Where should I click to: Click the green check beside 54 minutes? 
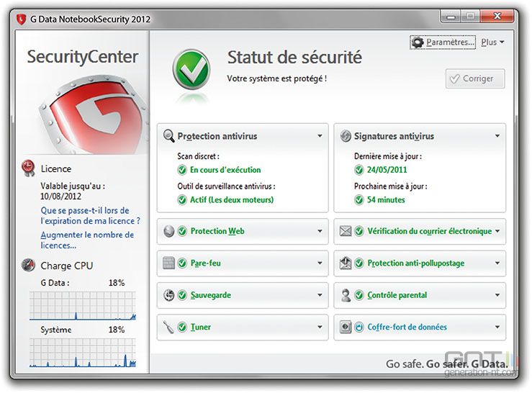[x=359, y=199]
